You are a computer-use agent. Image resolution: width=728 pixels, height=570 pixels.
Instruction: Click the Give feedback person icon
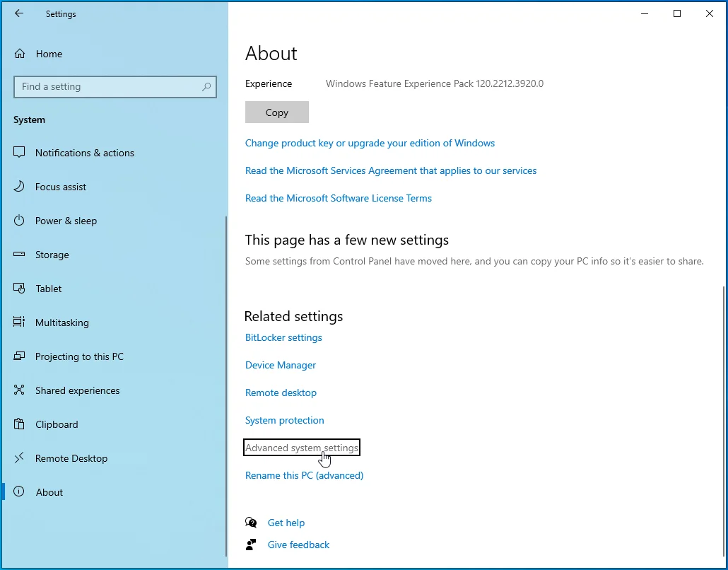pos(251,545)
